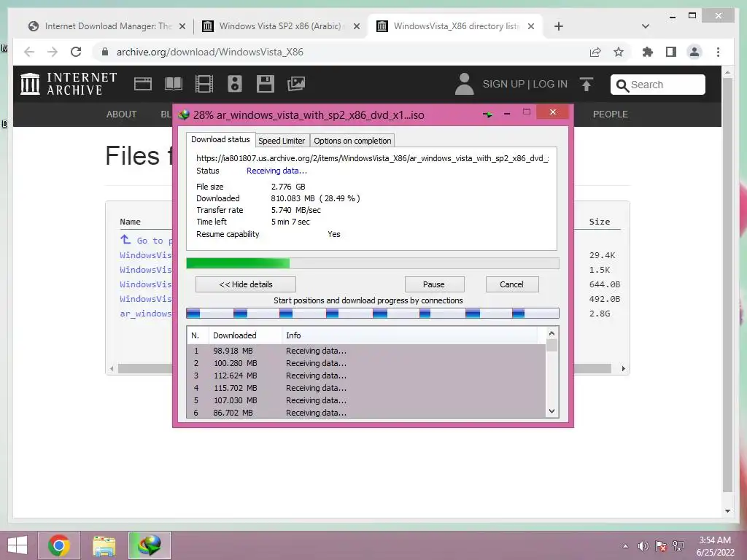Click LOG IN link
This screenshot has width=747, height=560.
550,85
